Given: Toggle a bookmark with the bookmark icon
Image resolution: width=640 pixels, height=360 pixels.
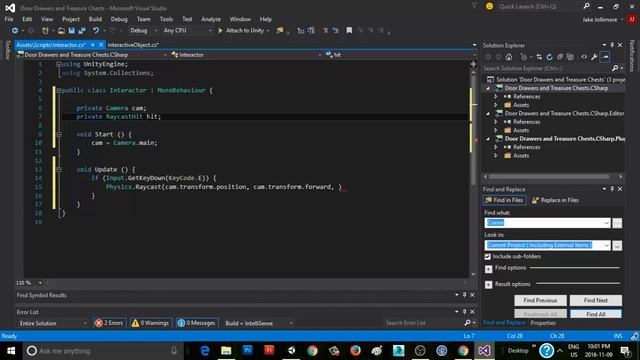Looking at the screenshot, I should coord(349,31).
